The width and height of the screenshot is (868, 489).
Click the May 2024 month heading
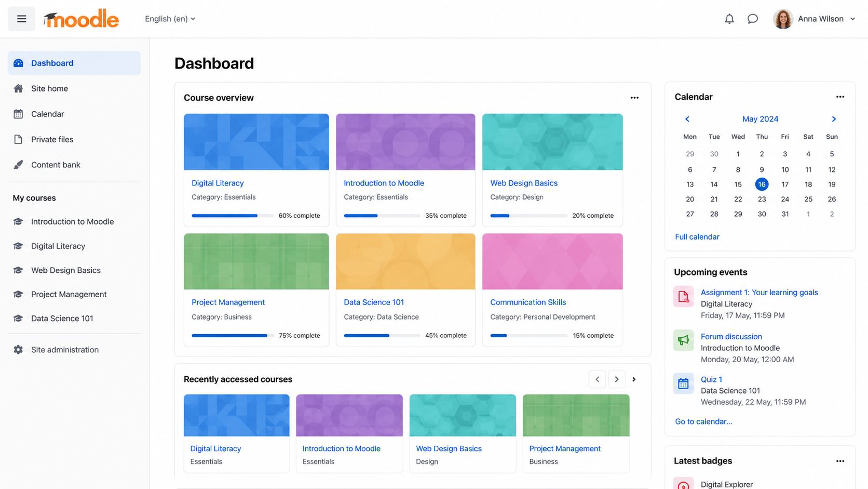[760, 119]
